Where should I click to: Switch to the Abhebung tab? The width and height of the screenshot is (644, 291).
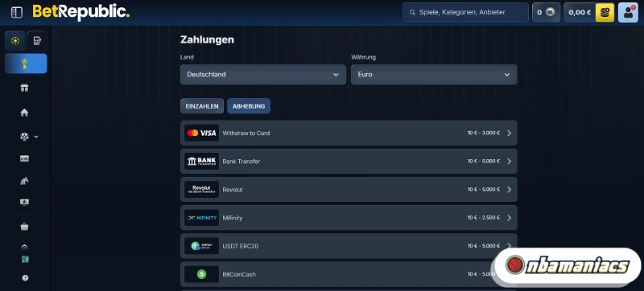click(x=249, y=106)
